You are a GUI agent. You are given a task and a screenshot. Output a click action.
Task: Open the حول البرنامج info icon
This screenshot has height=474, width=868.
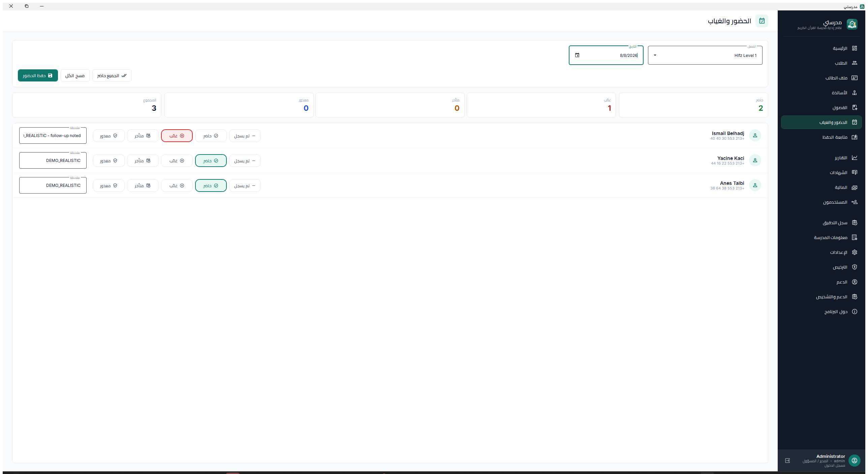(x=855, y=311)
